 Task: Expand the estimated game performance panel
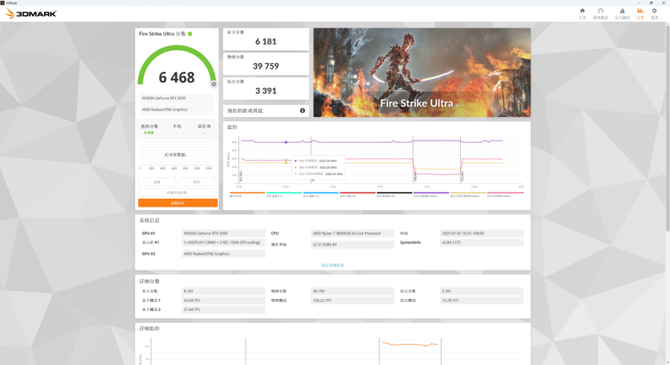point(266,111)
